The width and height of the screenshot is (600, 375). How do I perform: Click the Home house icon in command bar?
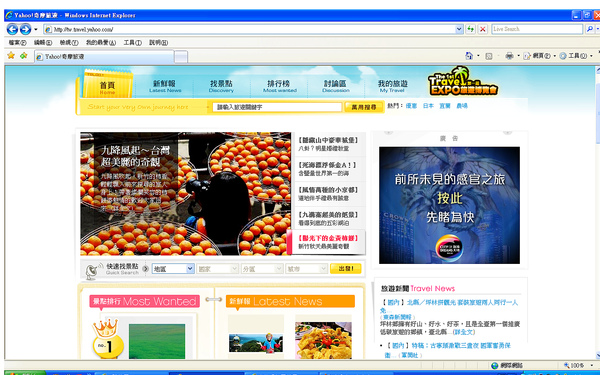click(469, 56)
